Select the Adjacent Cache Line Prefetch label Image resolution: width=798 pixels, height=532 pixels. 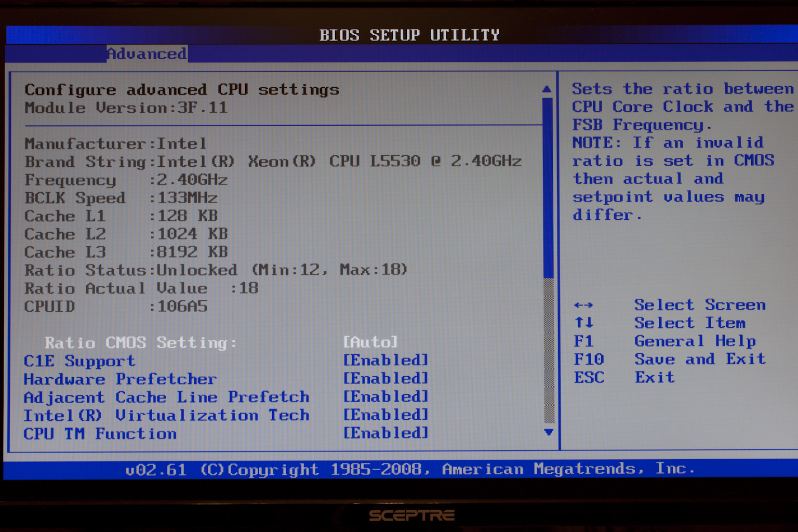pos(166,397)
